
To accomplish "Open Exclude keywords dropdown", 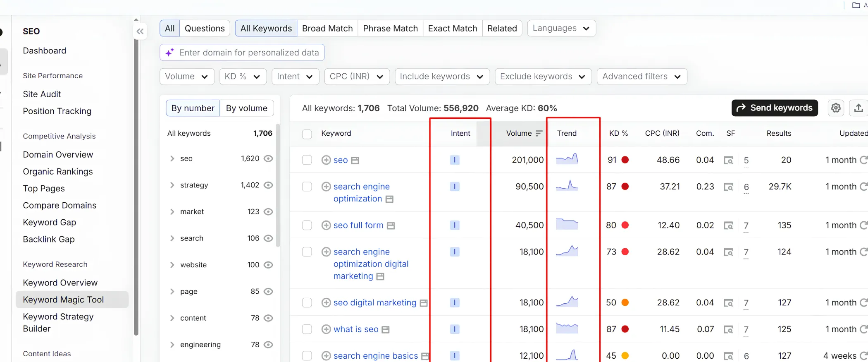I will [x=543, y=77].
